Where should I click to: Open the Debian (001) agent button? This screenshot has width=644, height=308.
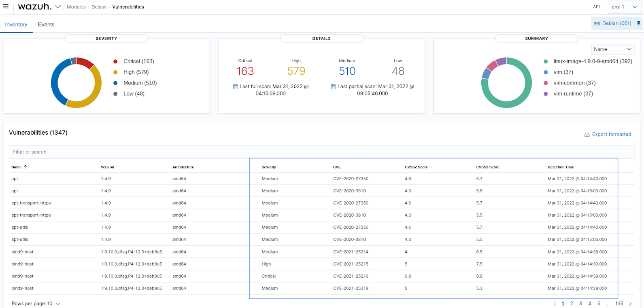(x=613, y=23)
